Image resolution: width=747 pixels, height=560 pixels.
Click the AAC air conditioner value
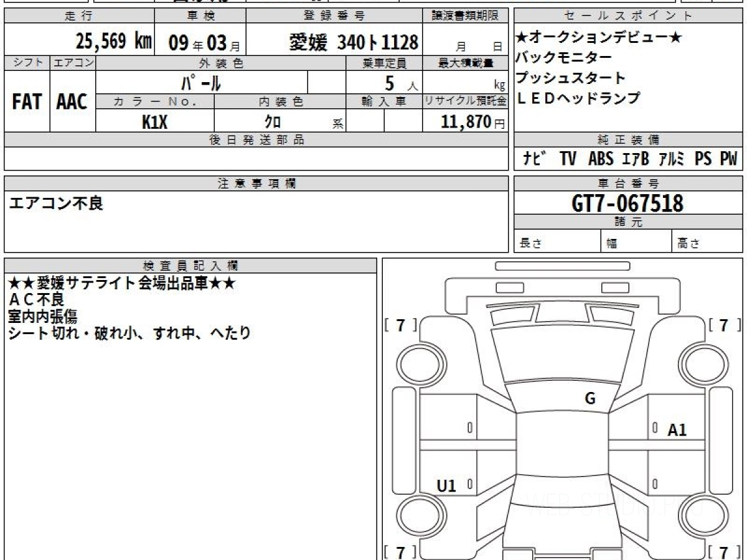pyautogui.click(x=72, y=102)
